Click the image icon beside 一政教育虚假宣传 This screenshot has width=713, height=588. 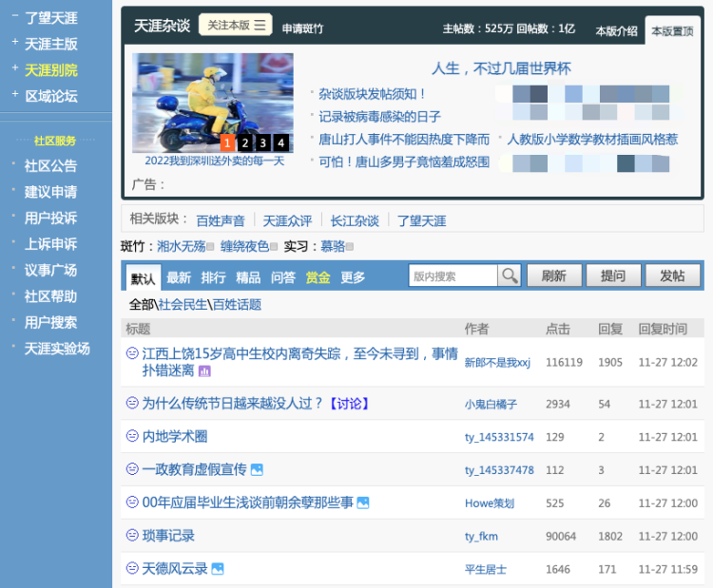257,469
